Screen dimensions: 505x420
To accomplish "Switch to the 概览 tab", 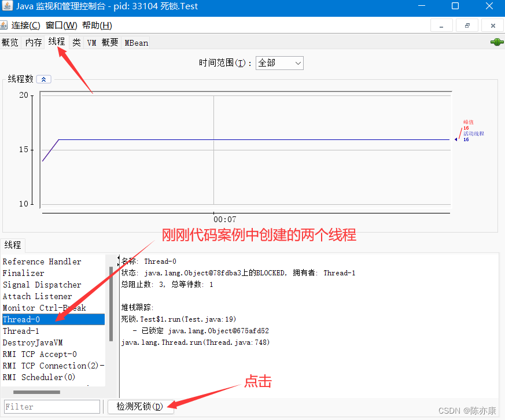I will click(x=10, y=42).
